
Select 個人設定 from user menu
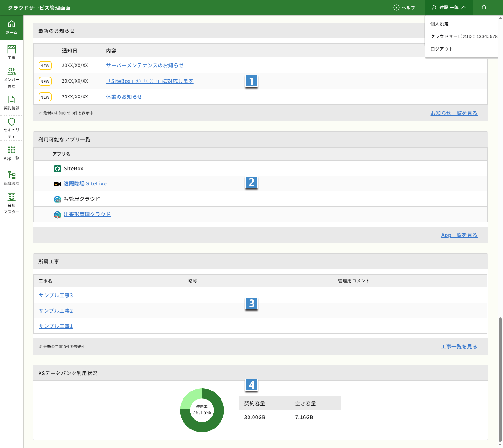(440, 24)
